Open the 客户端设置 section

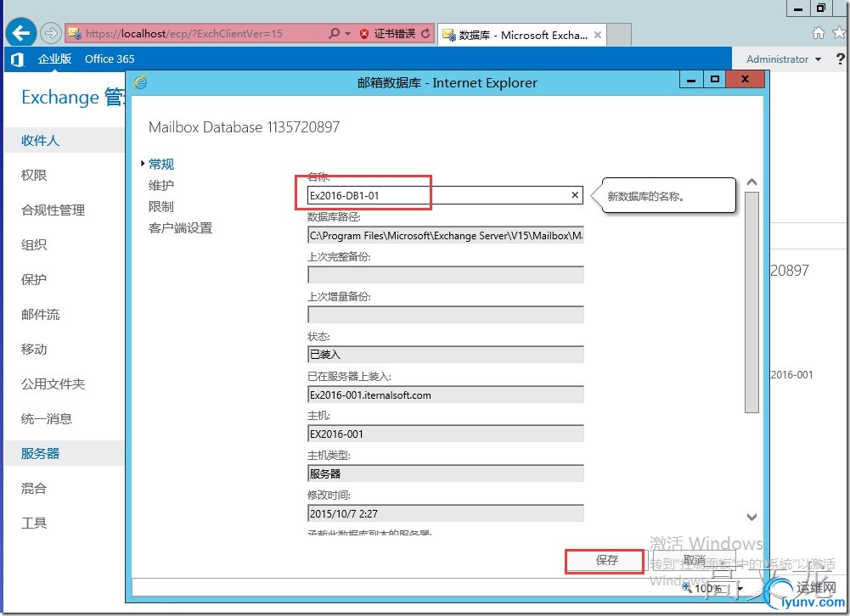coord(180,228)
